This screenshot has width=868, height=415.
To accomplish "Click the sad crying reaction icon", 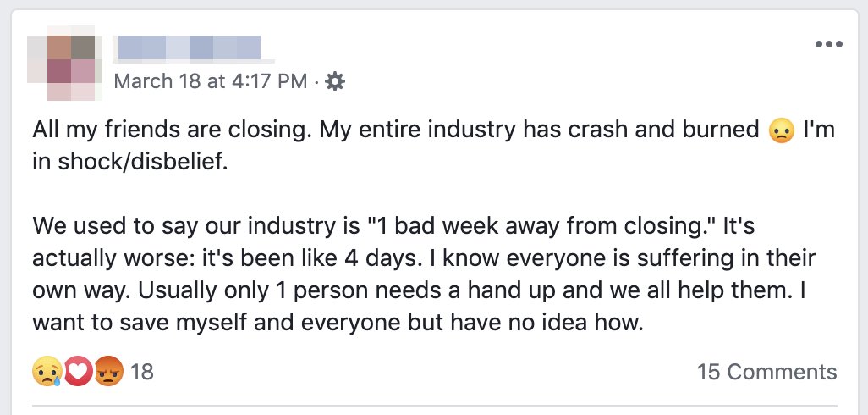I will click(x=47, y=371).
